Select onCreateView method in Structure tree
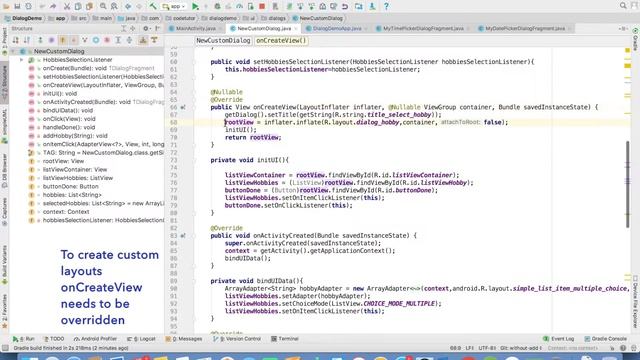Viewport: 640px width, 360px height. click(103, 85)
